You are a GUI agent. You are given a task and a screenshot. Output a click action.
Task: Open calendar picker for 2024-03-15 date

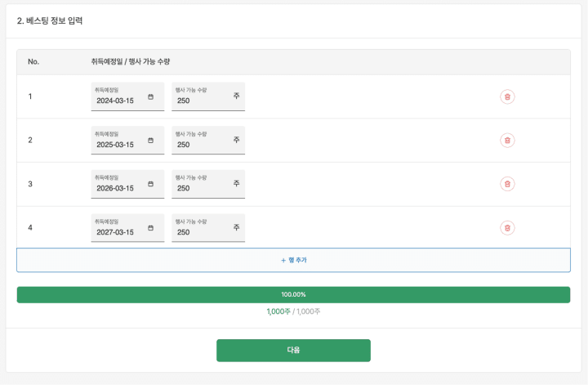pyautogui.click(x=150, y=96)
